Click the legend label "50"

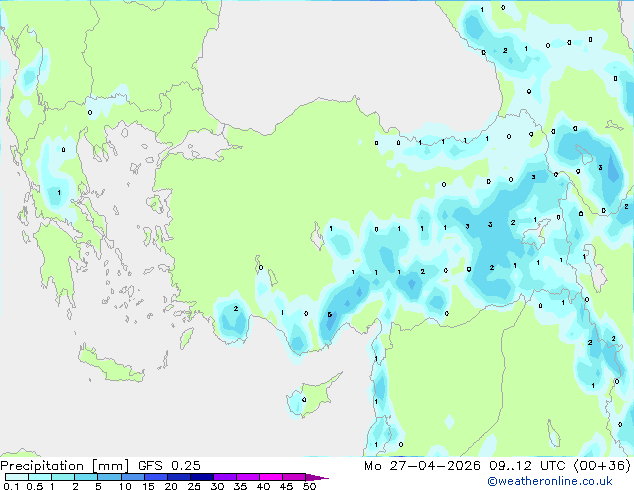[309, 486]
